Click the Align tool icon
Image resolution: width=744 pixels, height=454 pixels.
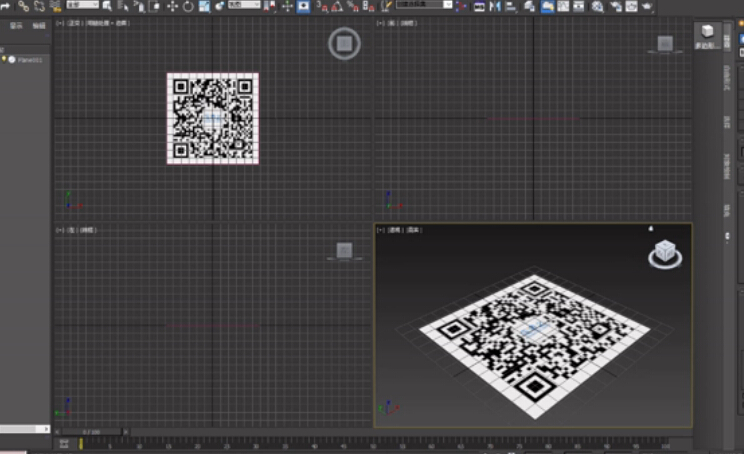click(511, 6)
